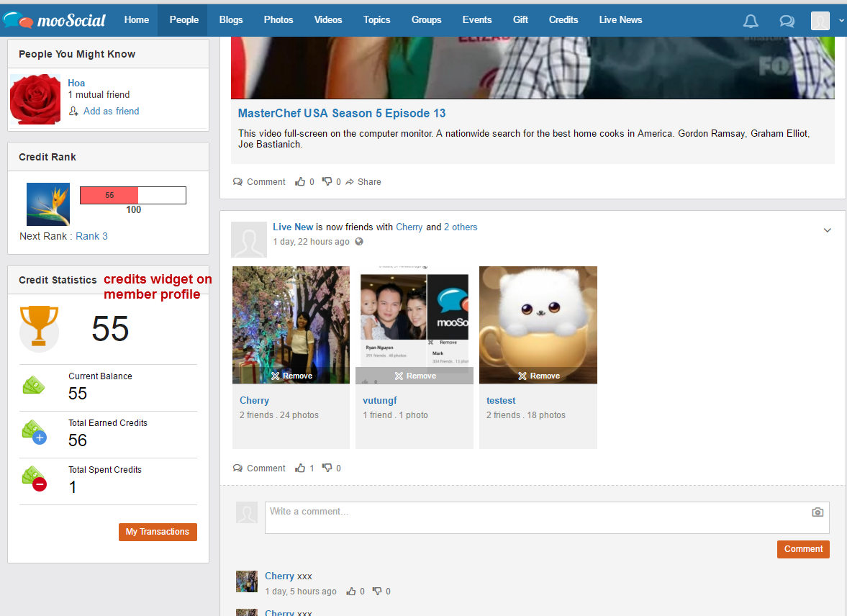847x616 pixels.
Task: Dislike the MasterChef video post
Action: 327,181
